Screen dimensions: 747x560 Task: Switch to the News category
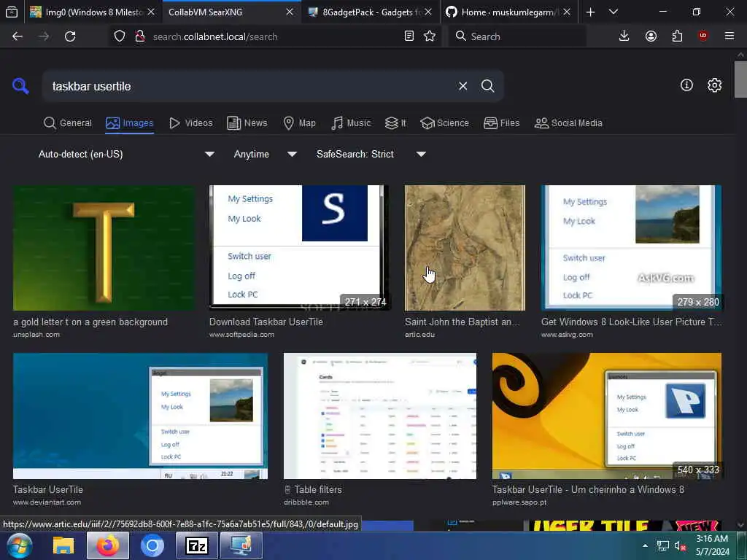[247, 122]
